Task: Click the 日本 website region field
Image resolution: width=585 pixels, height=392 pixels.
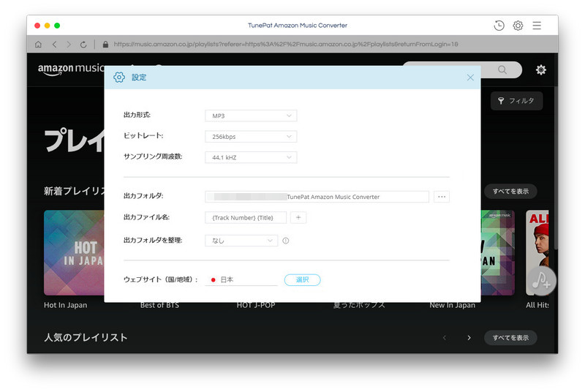Action: [241, 279]
